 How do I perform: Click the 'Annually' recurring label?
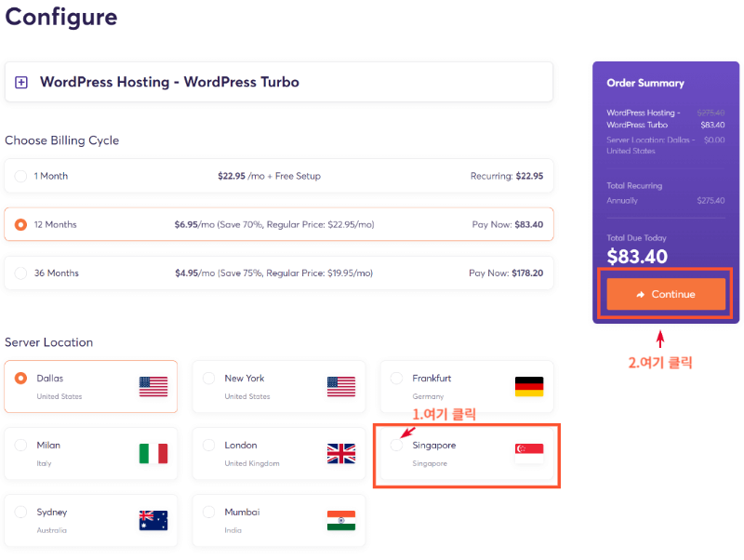pyautogui.click(x=622, y=201)
